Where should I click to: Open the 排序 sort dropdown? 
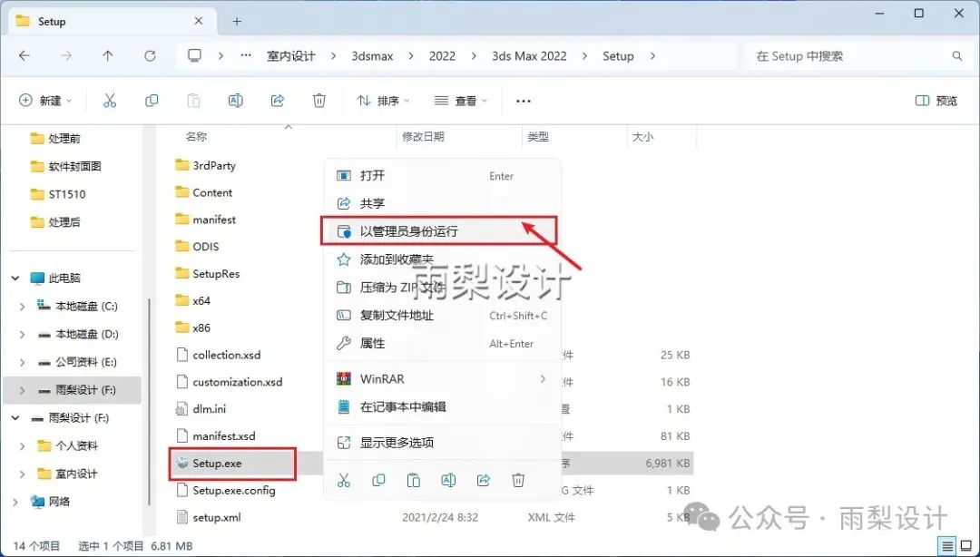383,101
